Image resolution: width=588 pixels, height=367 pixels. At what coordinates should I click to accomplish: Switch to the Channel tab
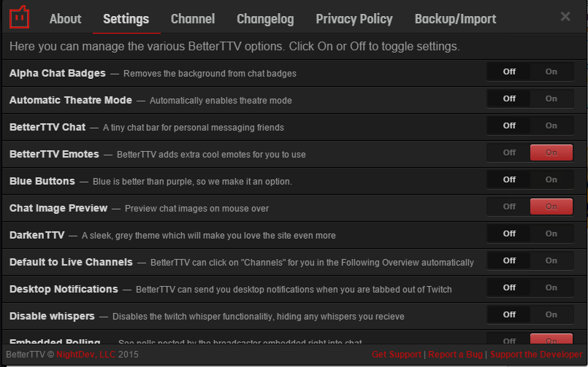click(x=193, y=19)
